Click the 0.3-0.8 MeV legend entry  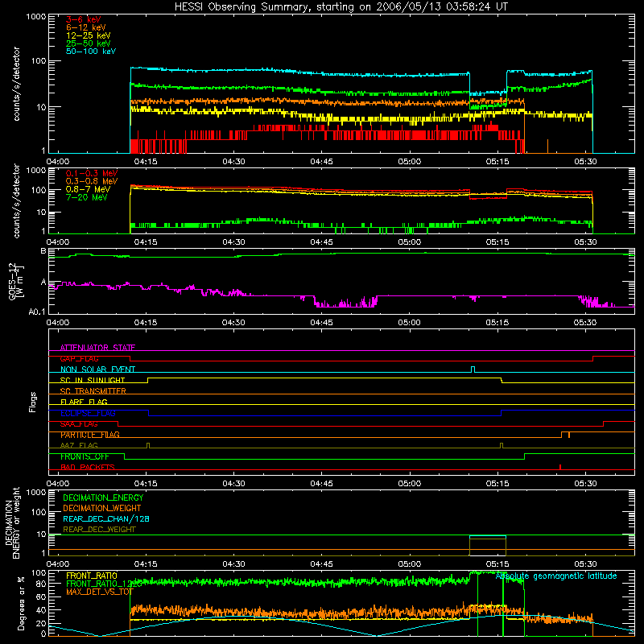(x=92, y=181)
